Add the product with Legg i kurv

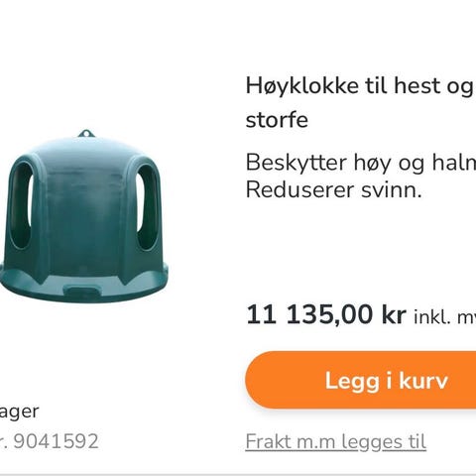coord(361,380)
